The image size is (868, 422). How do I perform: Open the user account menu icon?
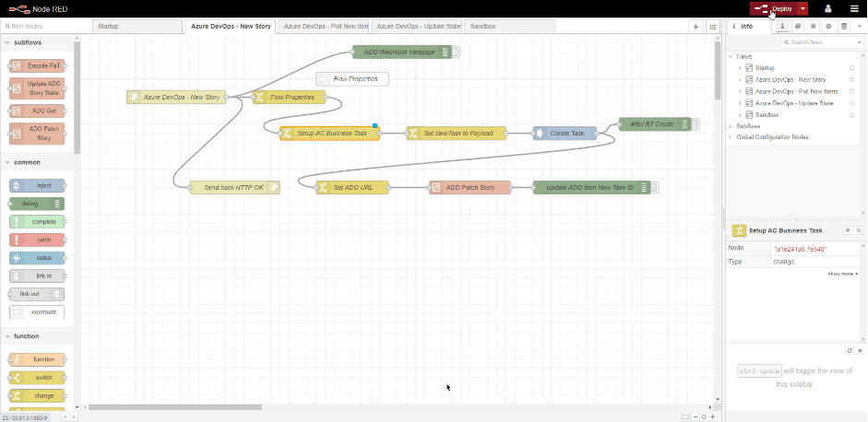tap(828, 8)
